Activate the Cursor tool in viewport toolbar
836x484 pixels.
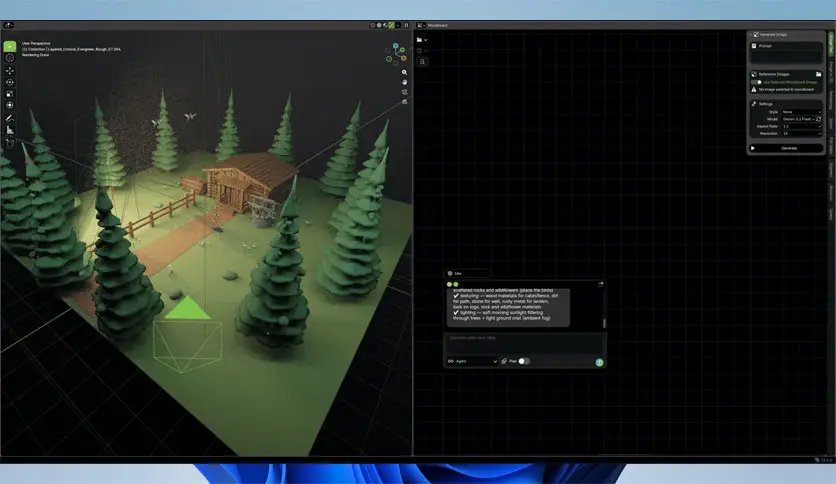10,58
